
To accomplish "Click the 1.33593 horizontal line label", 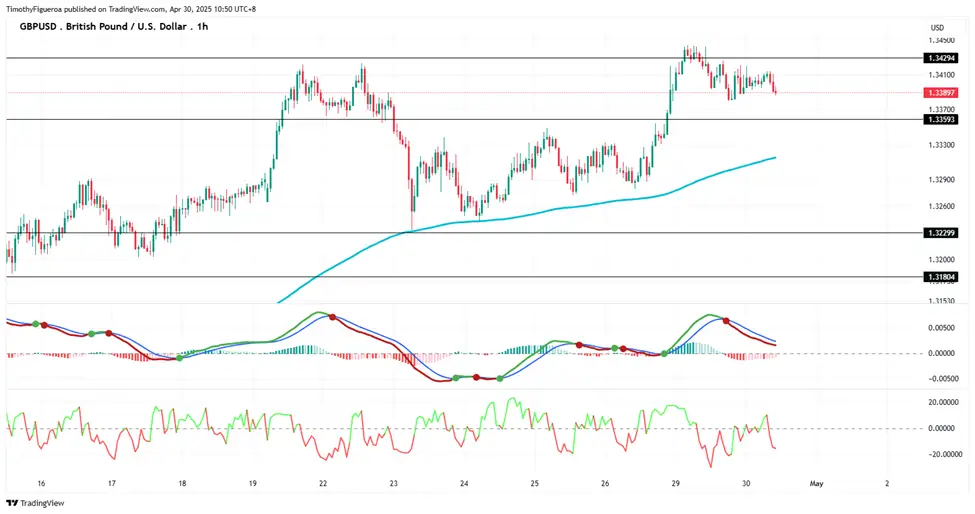I will tap(941, 119).
